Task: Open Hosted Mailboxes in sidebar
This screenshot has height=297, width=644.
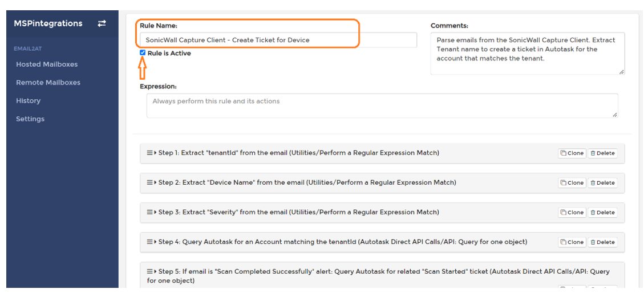Action: (x=47, y=64)
